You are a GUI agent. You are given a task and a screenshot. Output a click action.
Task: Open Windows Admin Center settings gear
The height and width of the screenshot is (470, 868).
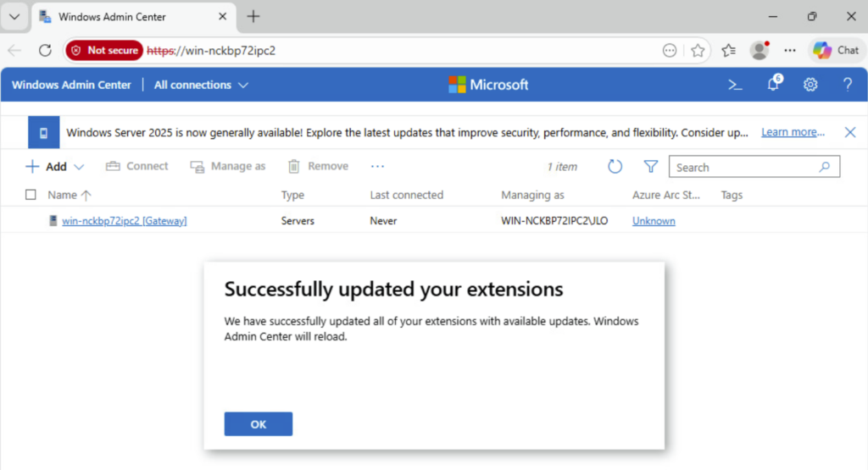point(810,85)
